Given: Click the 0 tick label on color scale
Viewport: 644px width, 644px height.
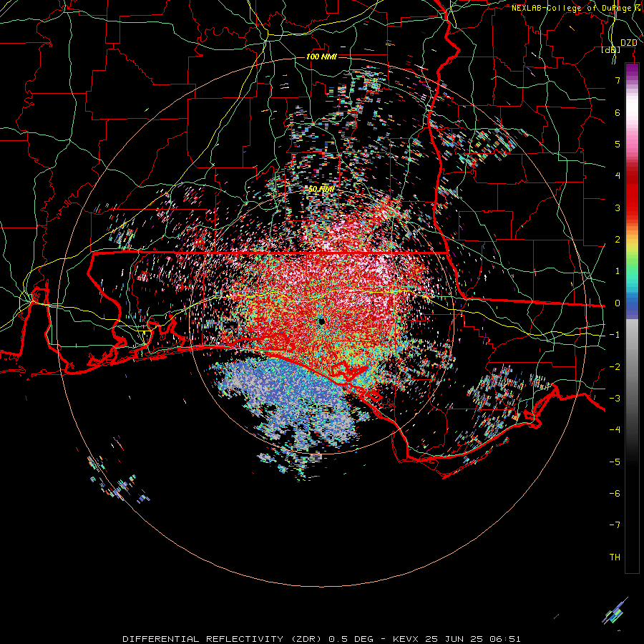Looking at the screenshot, I should click(618, 303).
